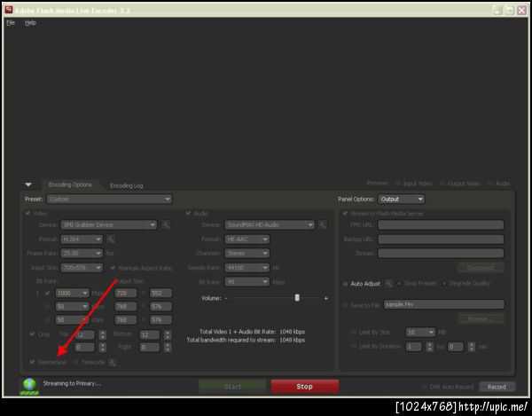Toggle Preview Input Video checkbox
This screenshot has height=416, width=532.
(397, 184)
